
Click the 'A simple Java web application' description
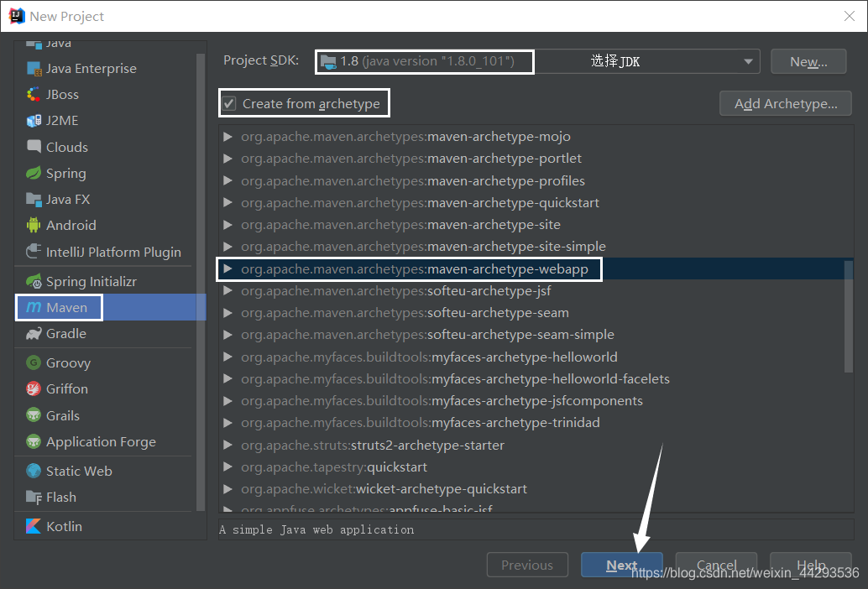pos(316,529)
